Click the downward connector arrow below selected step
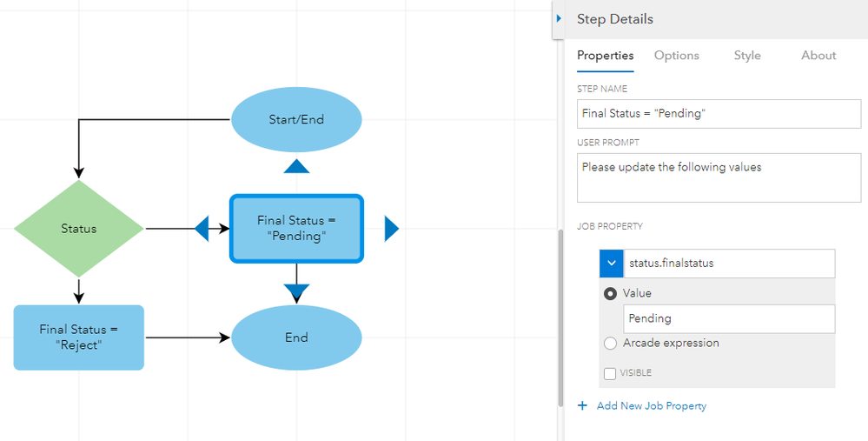This screenshot has height=441, width=868. pos(296,291)
